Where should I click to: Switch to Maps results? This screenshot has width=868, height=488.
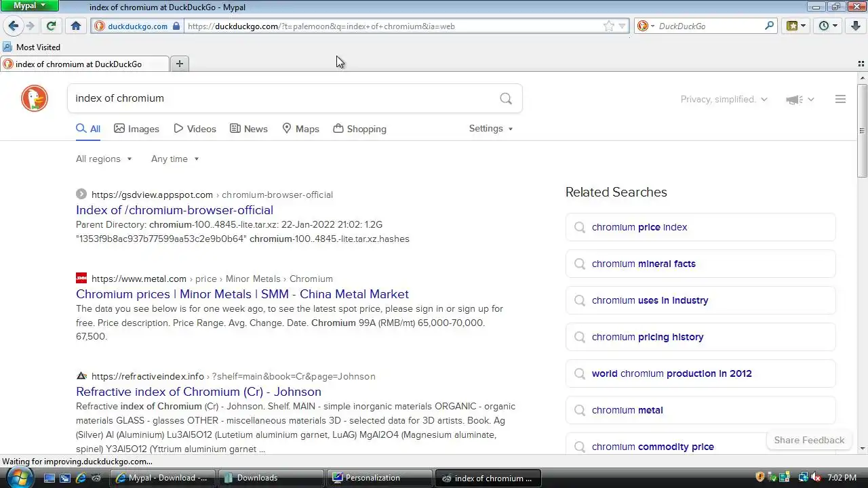pyautogui.click(x=300, y=129)
